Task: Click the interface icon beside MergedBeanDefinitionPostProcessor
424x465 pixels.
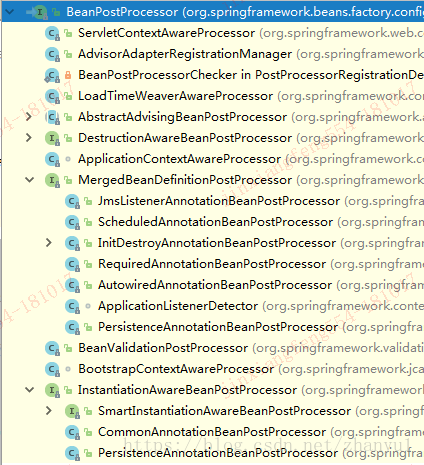Action: [x=52, y=180]
